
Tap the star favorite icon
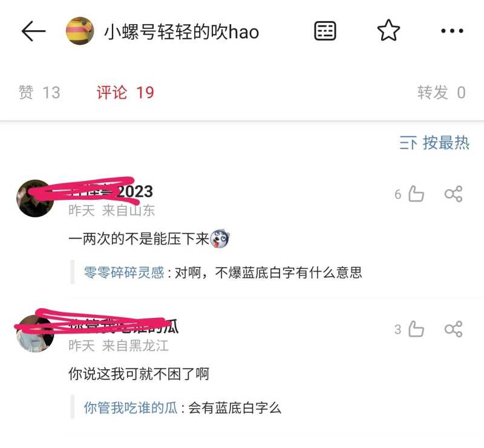[388, 31]
